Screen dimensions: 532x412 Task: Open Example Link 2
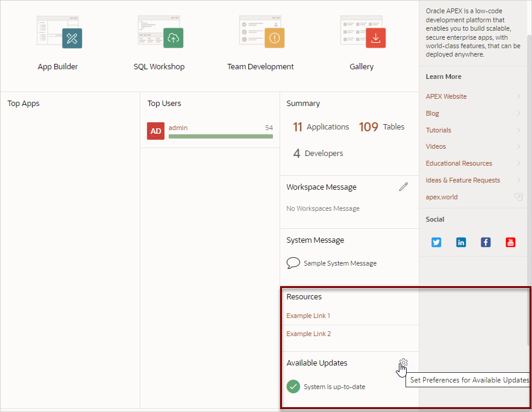point(308,334)
